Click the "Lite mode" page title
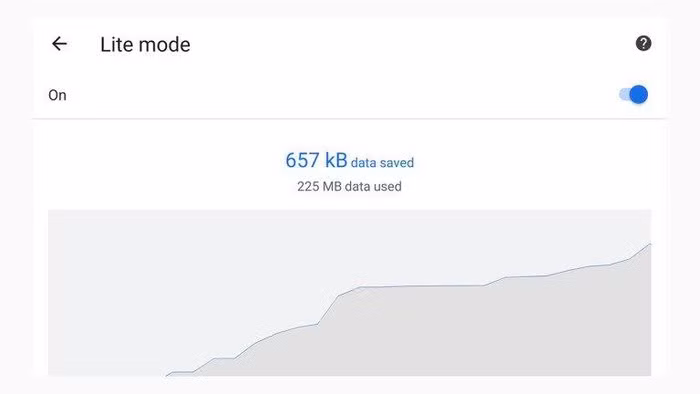The width and height of the screenshot is (700, 394). (x=145, y=45)
